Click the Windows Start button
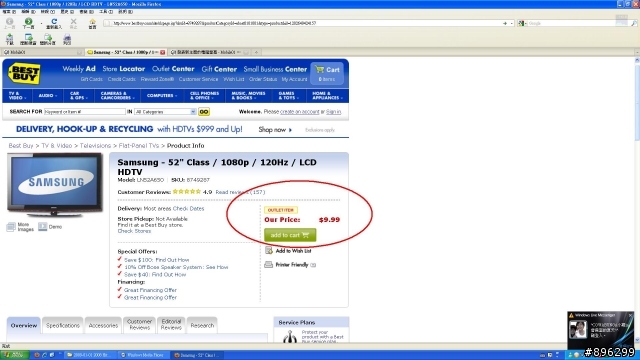Screen dimensions: 640x360 [14, 355]
